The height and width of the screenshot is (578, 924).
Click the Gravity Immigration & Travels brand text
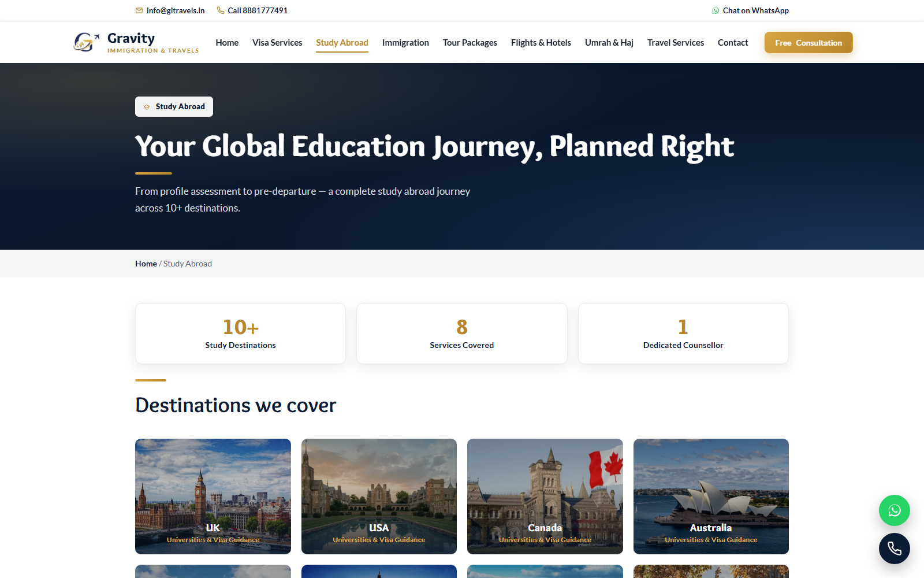[x=153, y=42]
